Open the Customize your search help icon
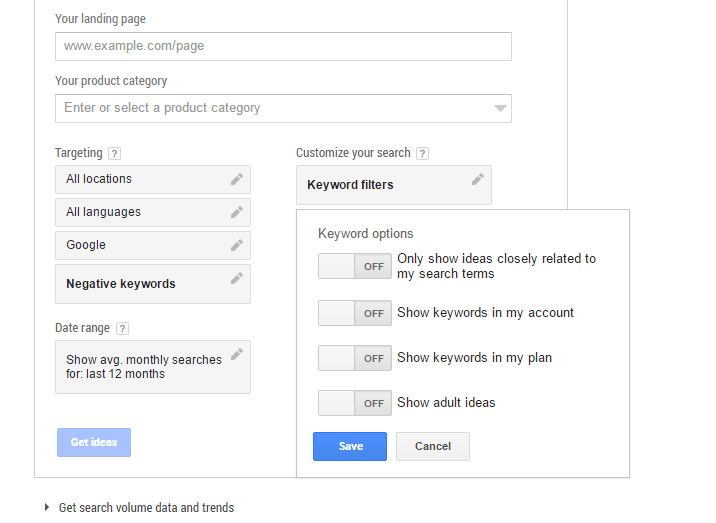The height and width of the screenshot is (523, 716). tap(422, 154)
